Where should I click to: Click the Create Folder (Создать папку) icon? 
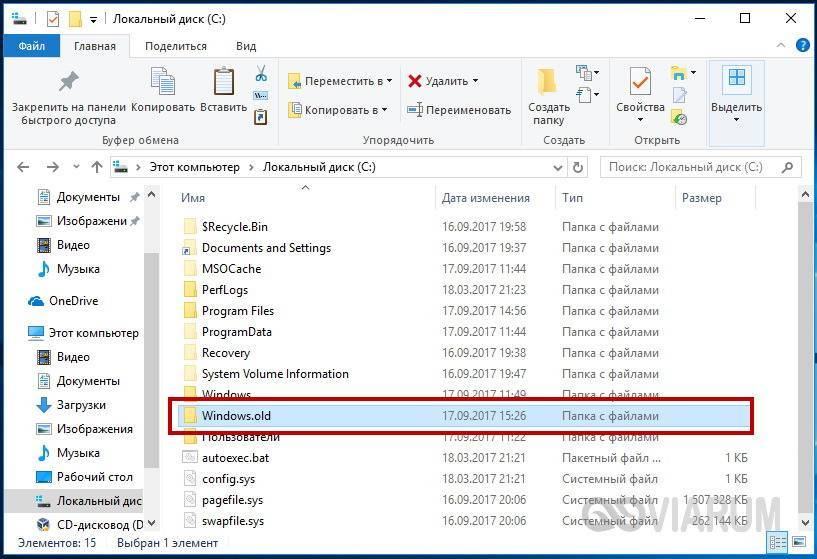(548, 82)
